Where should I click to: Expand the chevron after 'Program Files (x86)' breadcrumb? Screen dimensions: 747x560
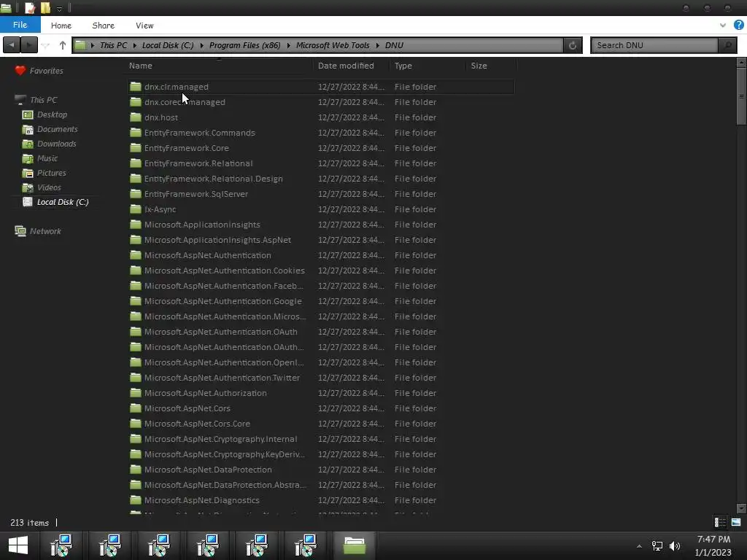click(x=288, y=46)
